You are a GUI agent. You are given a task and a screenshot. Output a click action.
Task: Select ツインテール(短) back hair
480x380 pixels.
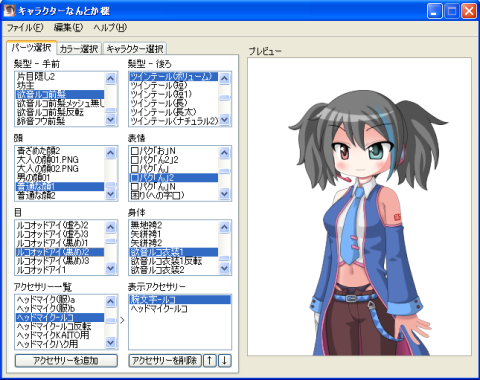click(174, 85)
